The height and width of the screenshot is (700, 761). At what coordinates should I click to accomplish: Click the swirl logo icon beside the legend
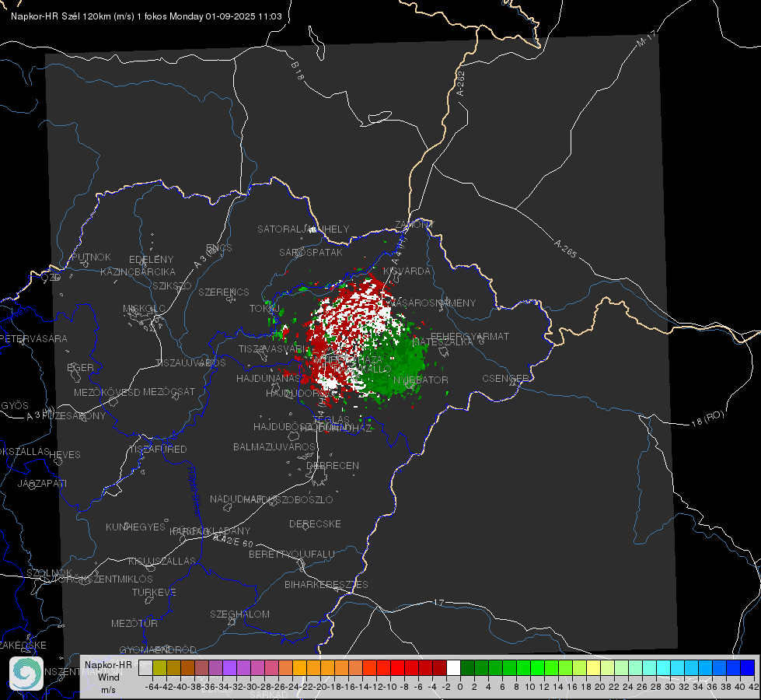pyautogui.click(x=26, y=674)
